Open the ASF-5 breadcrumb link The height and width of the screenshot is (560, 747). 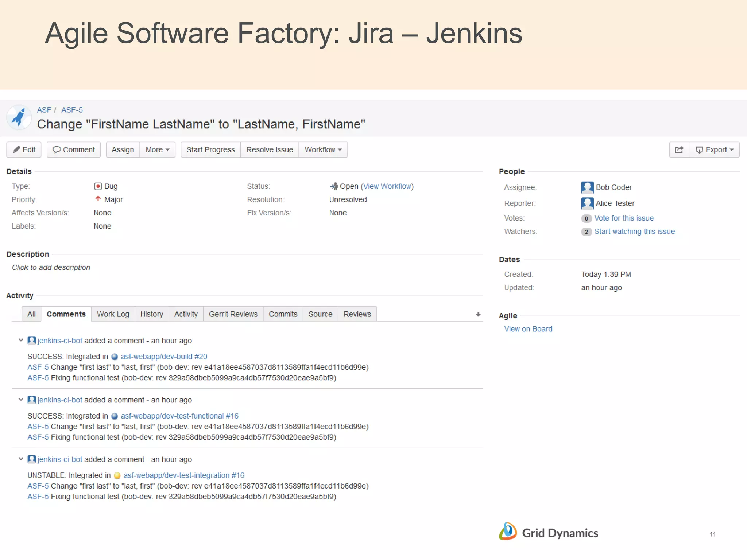pos(72,110)
